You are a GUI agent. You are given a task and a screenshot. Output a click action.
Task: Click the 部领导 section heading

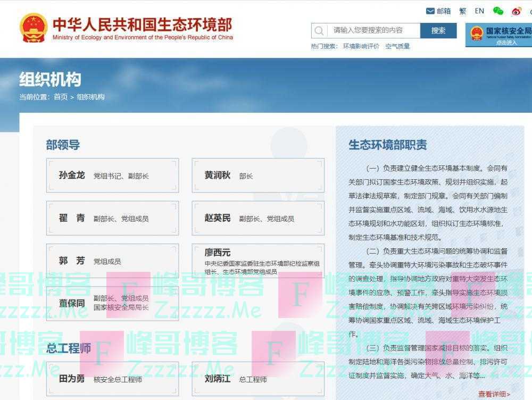[x=63, y=145]
